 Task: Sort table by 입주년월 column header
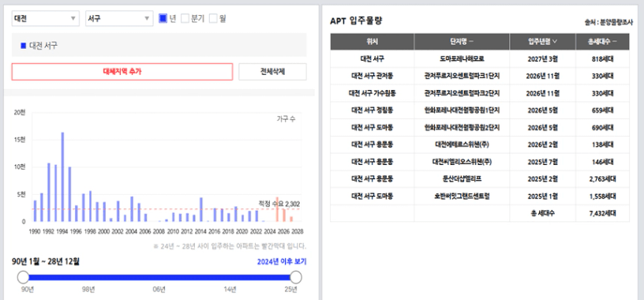click(542, 42)
